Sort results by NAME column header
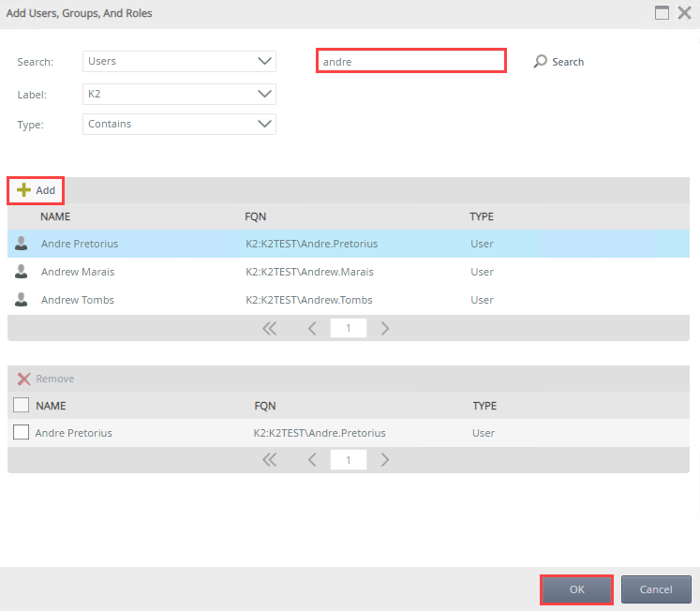 tap(57, 216)
